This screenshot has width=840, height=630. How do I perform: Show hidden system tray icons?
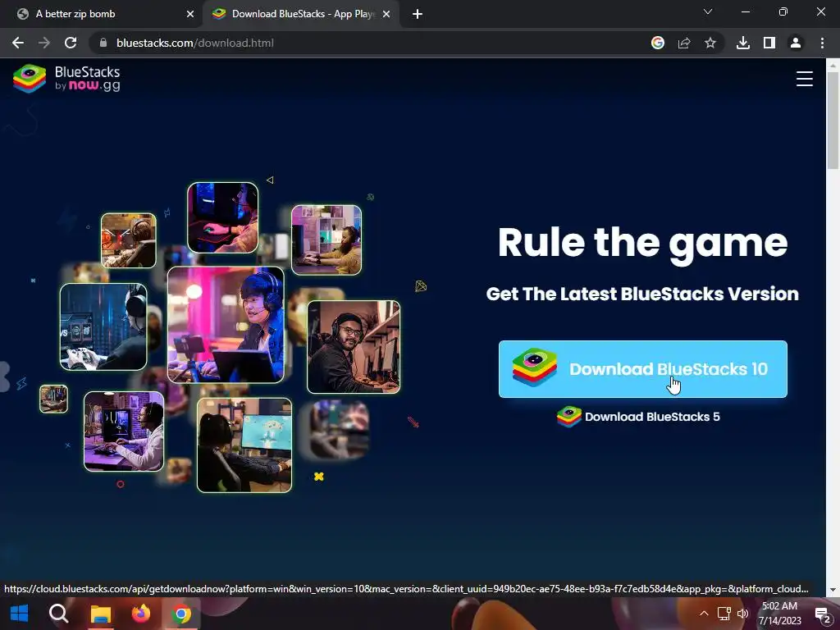pos(704,614)
